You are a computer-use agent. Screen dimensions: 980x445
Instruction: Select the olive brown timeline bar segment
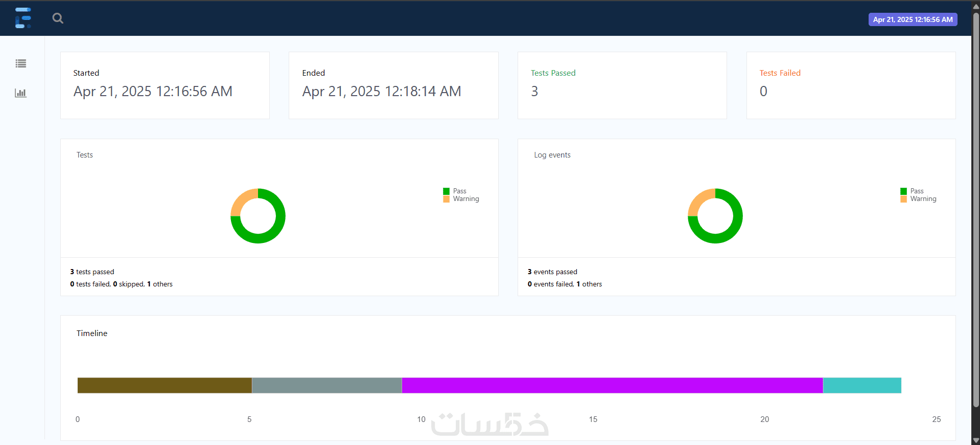165,385
